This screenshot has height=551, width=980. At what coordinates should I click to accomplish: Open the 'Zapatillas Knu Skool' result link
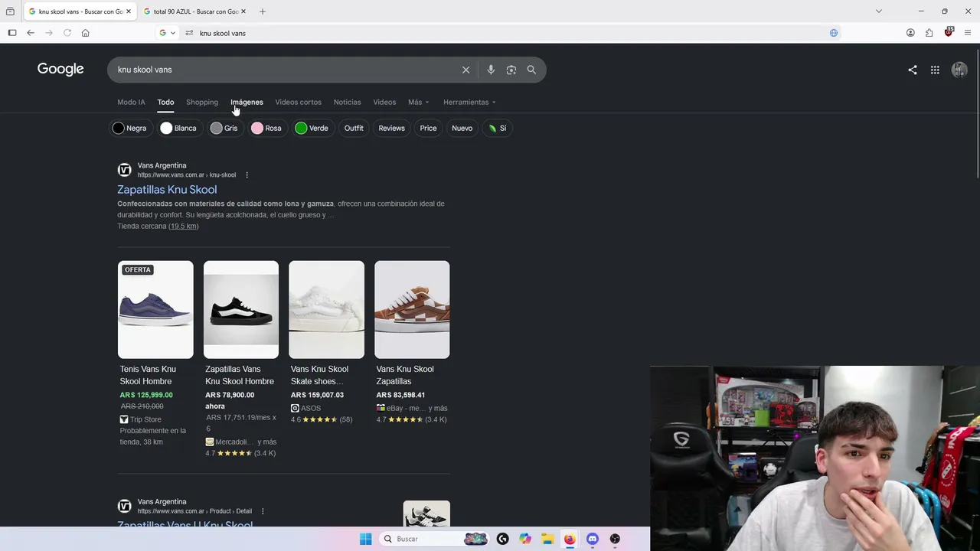(x=167, y=190)
